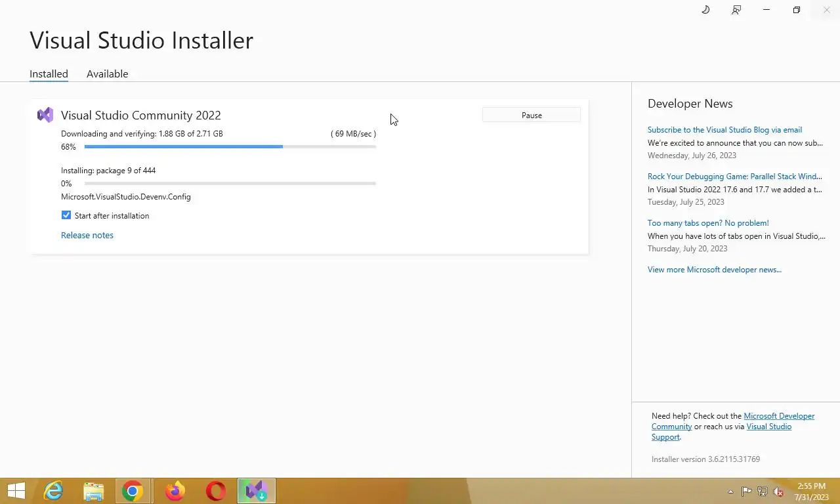Click Visual Studio Community 2022 title
This screenshot has width=840, height=504.
(x=141, y=115)
